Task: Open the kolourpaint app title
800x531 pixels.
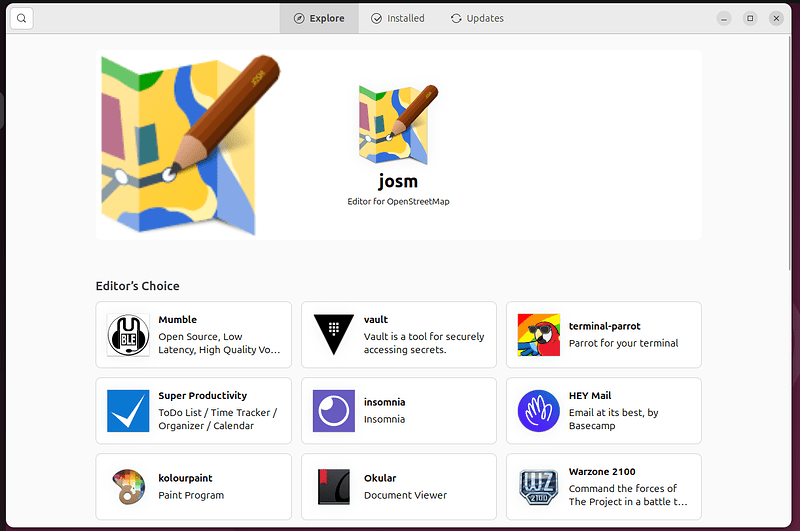Action: (x=185, y=478)
